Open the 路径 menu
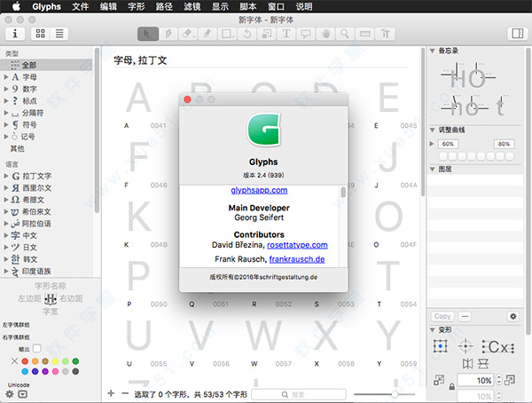 pyautogui.click(x=164, y=6)
